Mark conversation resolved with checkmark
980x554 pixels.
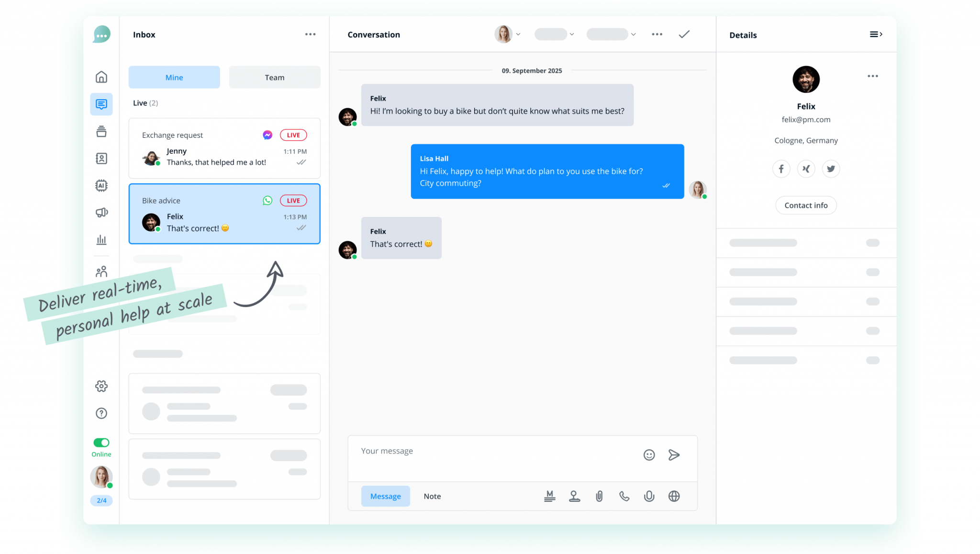(x=684, y=34)
